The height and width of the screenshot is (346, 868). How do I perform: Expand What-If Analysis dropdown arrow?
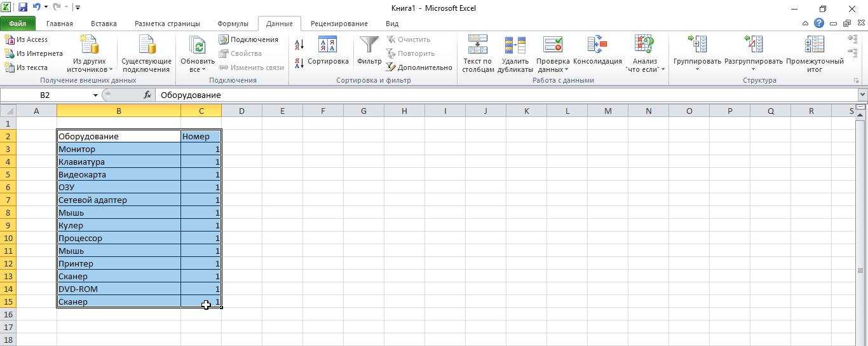[663, 69]
